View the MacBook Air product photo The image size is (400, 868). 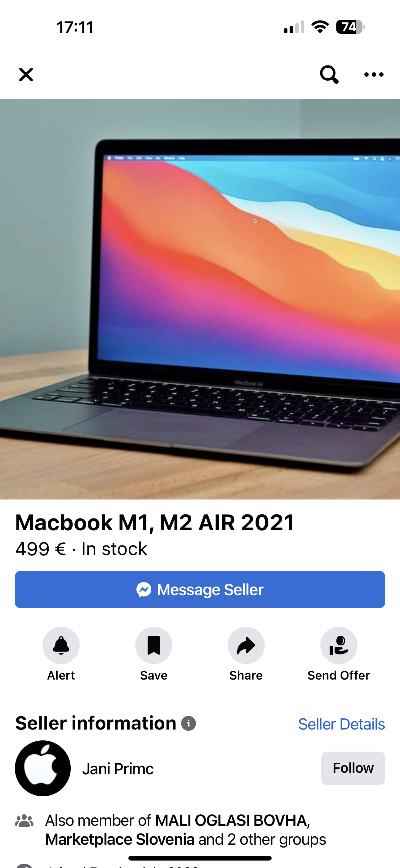[x=200, y=299]
